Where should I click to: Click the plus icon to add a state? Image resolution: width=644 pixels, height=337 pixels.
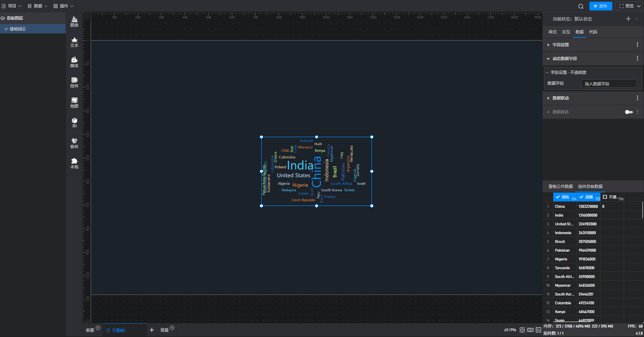(x=628, y=19)
